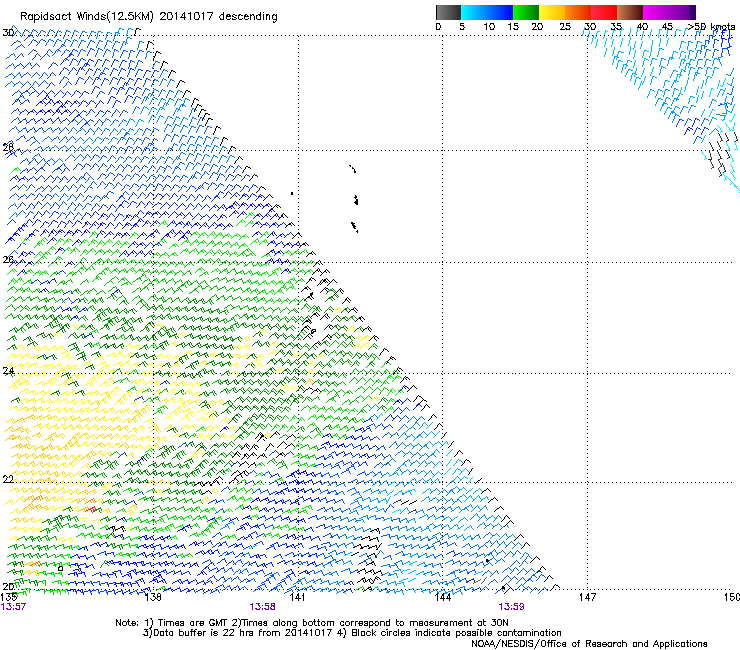The height and width of the screenshot is (650, 740).
Task: Click the legend label '15'
Action: pos(513,27)
